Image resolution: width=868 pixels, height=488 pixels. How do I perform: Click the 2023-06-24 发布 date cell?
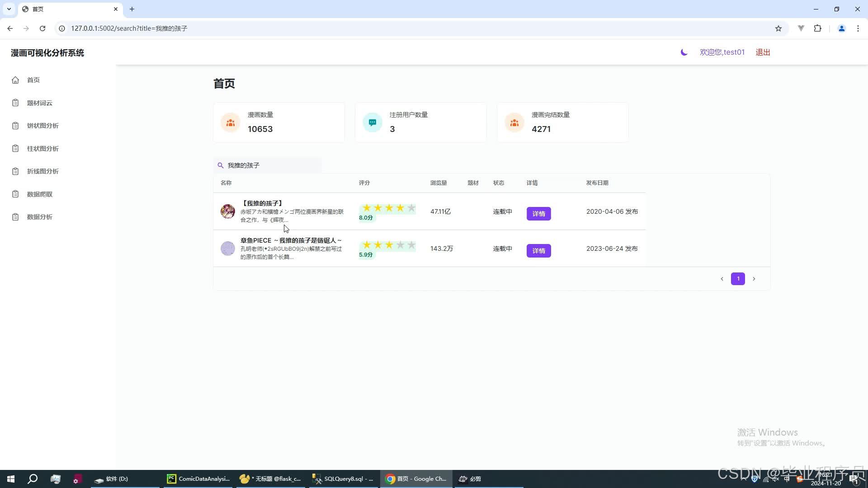[x=612, y=249]
